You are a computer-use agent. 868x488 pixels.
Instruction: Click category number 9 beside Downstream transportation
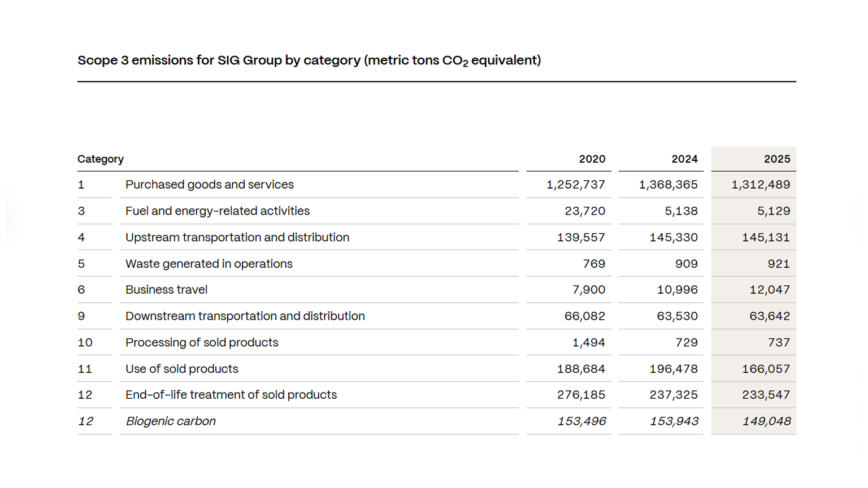tap(81, 316)
